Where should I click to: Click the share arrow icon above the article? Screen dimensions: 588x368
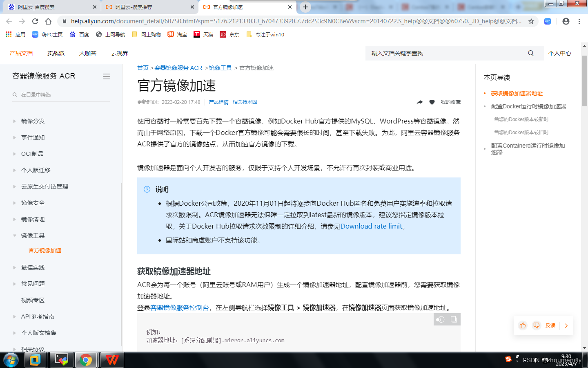(419, 102)
